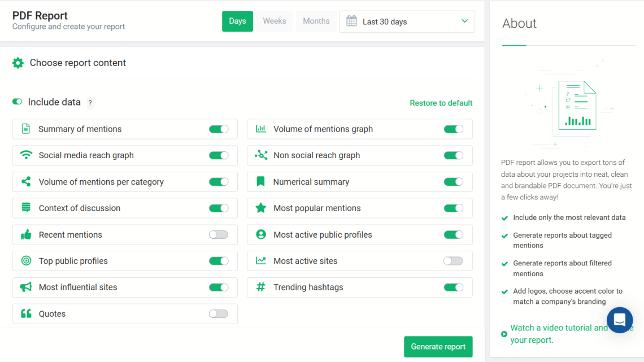Click the target icon for Top public profiles

click(26, 261)
